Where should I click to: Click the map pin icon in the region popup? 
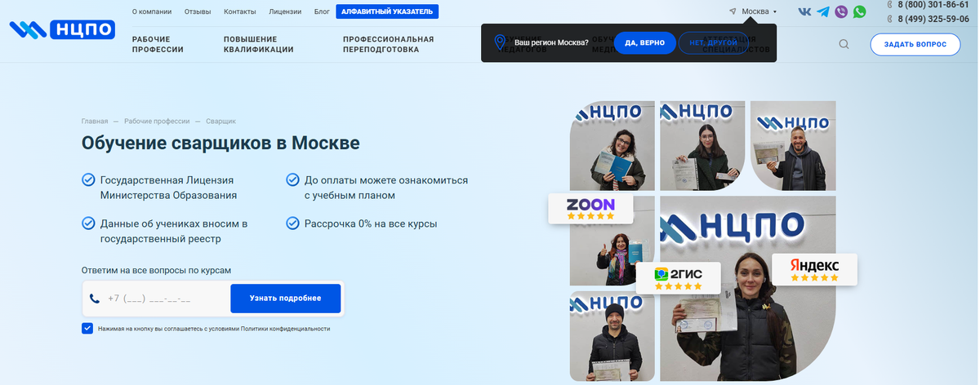coord(500,42)
